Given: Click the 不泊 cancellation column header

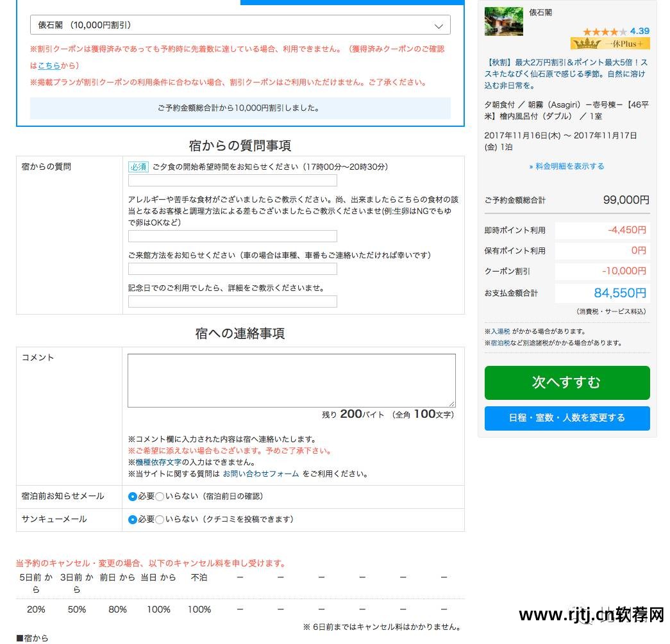Looking at the screenshot, I should pos(199,578).
